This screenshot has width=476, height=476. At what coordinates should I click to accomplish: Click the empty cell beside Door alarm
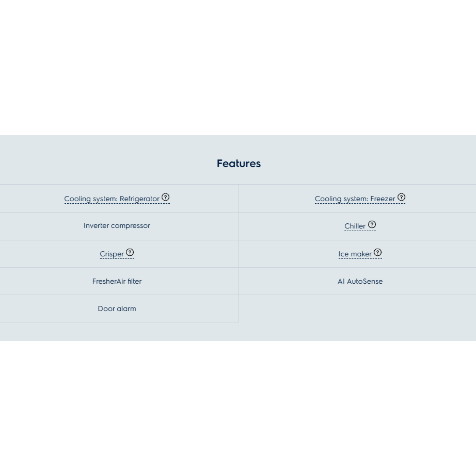(357, 309)
